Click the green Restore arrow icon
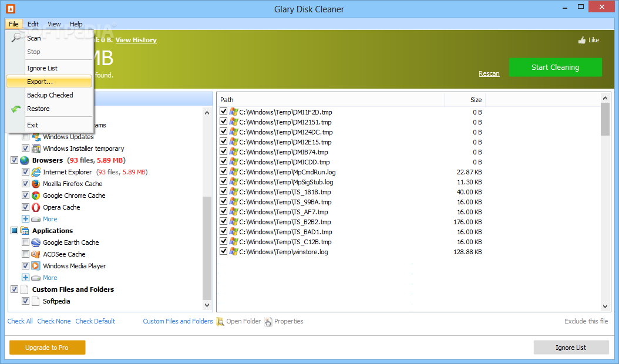 point(16,109)
